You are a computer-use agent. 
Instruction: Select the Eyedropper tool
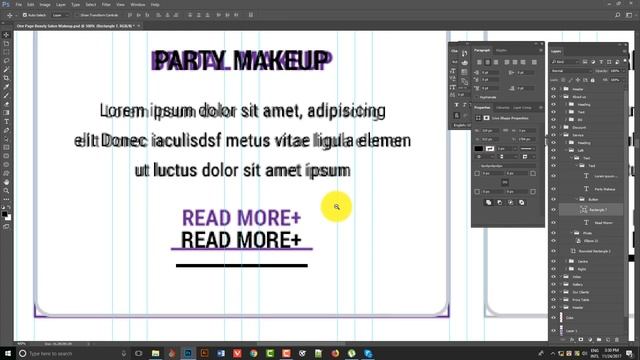point(6,87)
